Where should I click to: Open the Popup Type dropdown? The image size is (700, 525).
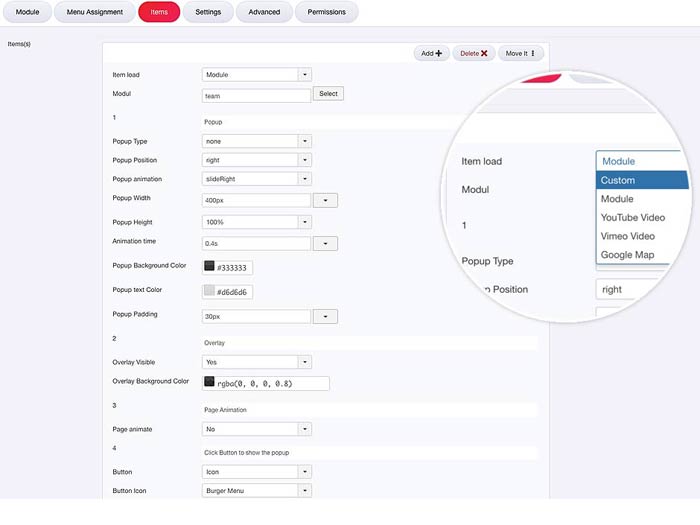point(256,142)
